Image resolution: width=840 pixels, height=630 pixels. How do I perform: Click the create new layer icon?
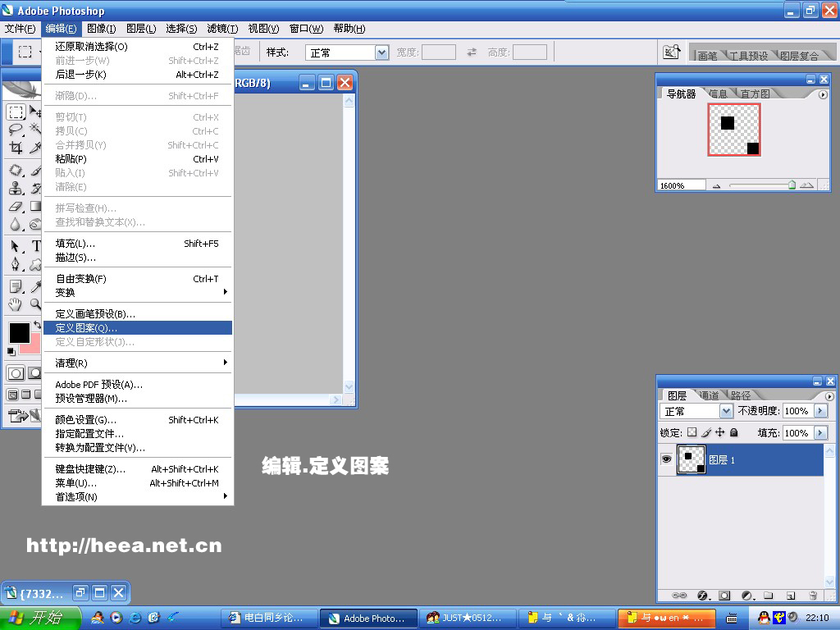791,596
